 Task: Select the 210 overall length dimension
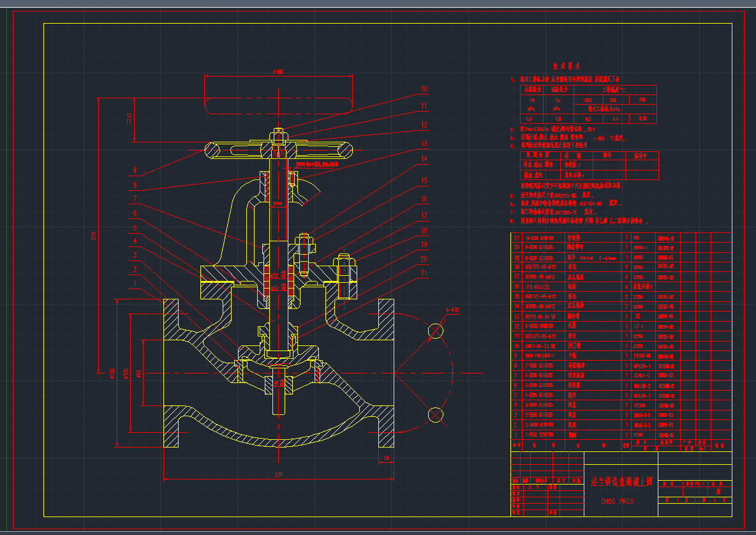(278, 474)
